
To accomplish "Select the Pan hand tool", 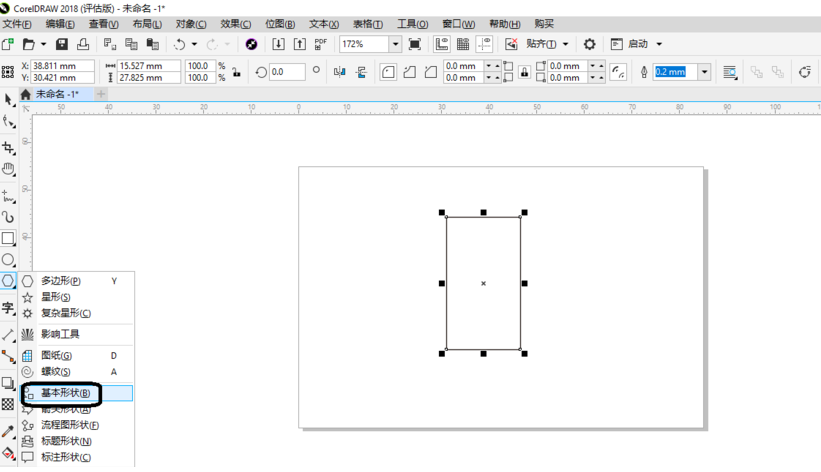I will [8, 169].
